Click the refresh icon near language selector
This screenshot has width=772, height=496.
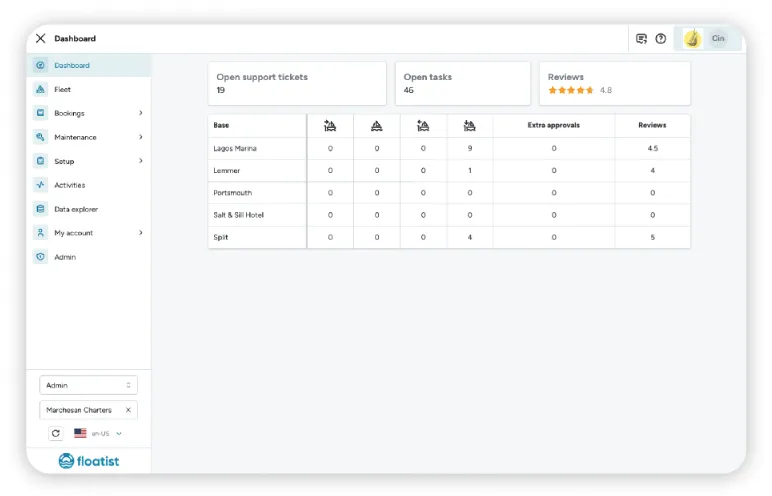pos(56,433)
